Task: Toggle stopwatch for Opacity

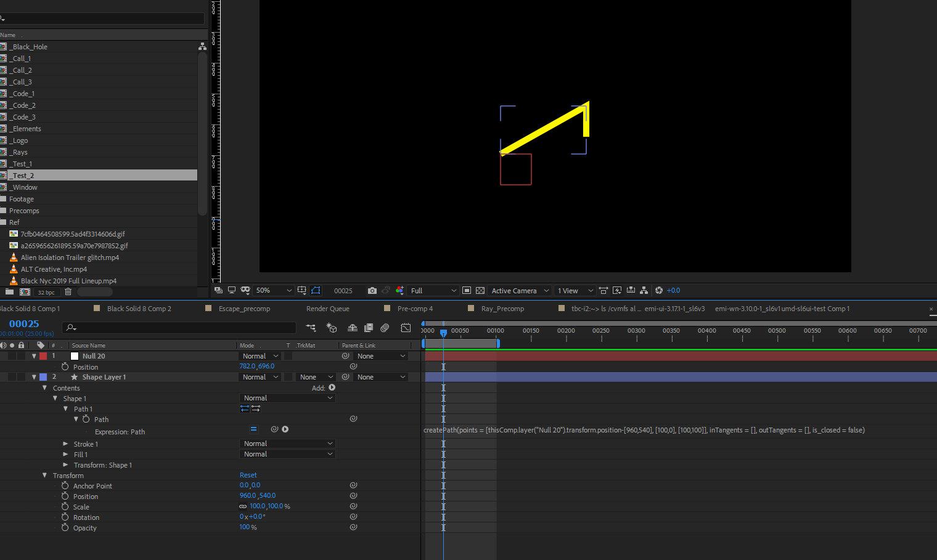Action: point(65,527)
